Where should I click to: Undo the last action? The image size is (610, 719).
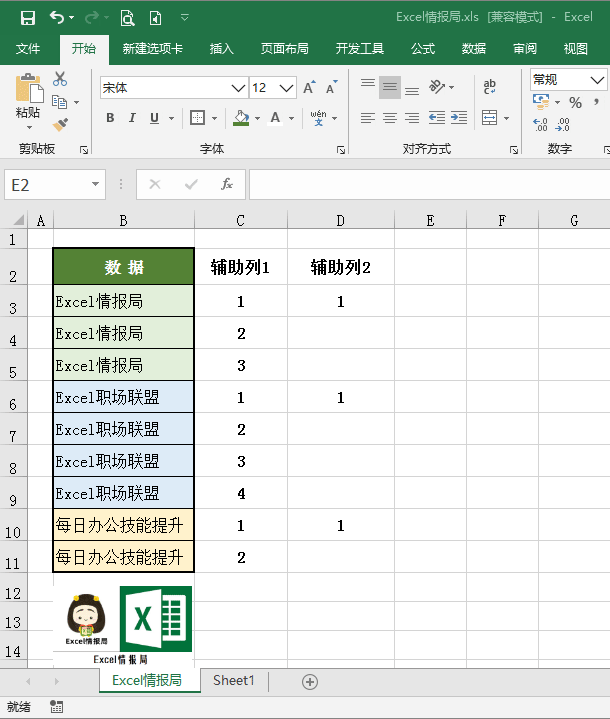point(57,18)
